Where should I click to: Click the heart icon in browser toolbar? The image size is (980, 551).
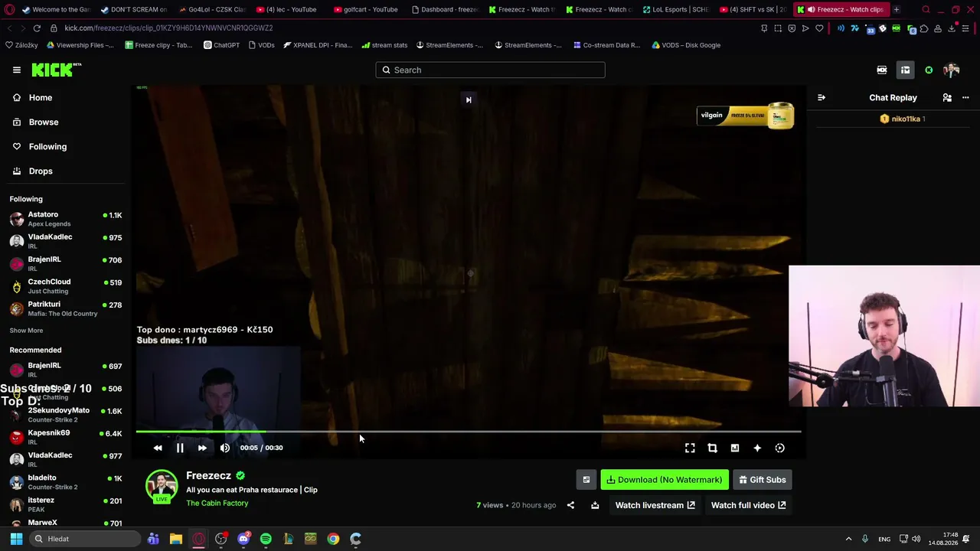(819, 28)
